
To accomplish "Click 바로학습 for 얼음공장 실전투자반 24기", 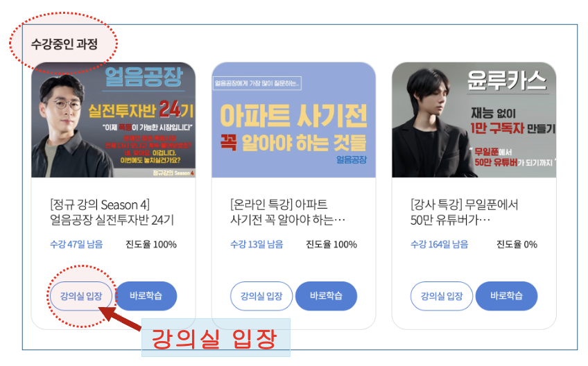I will (x=146, y=296).
